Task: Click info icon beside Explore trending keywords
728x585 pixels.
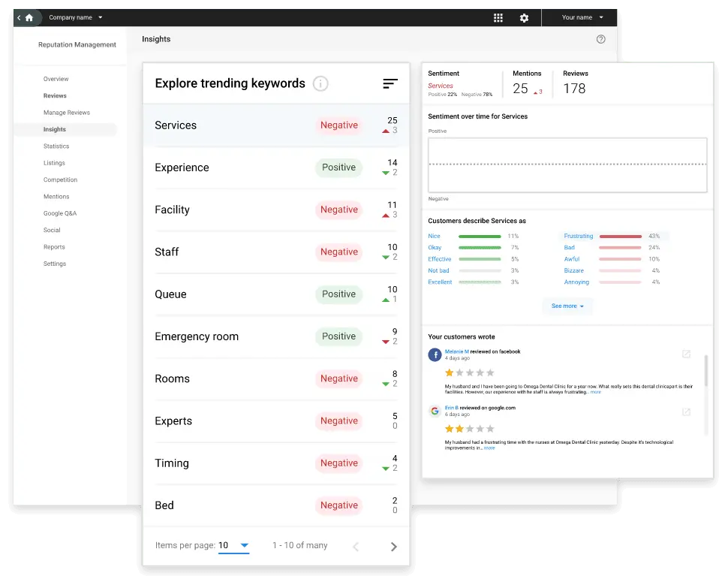Action: [x=320, y=83]
